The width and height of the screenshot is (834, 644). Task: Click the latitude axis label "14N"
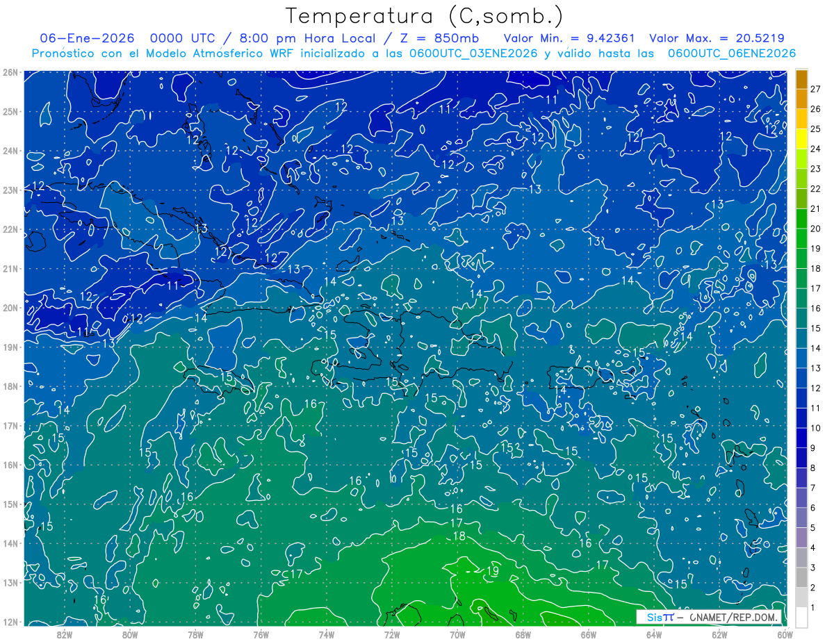(x=10, y=543)
